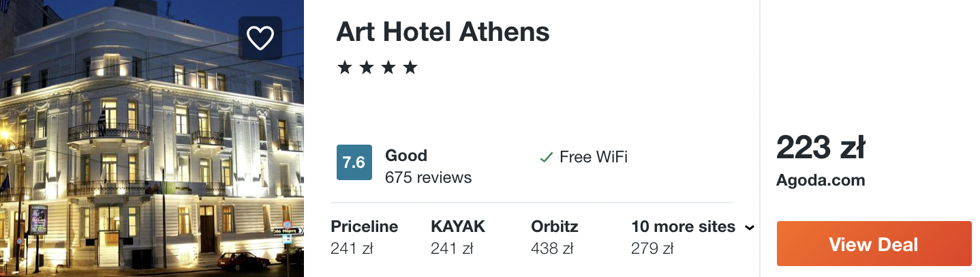Select the Priceline deal option
Screen dimensions: 980x277
tap(364, 237)
